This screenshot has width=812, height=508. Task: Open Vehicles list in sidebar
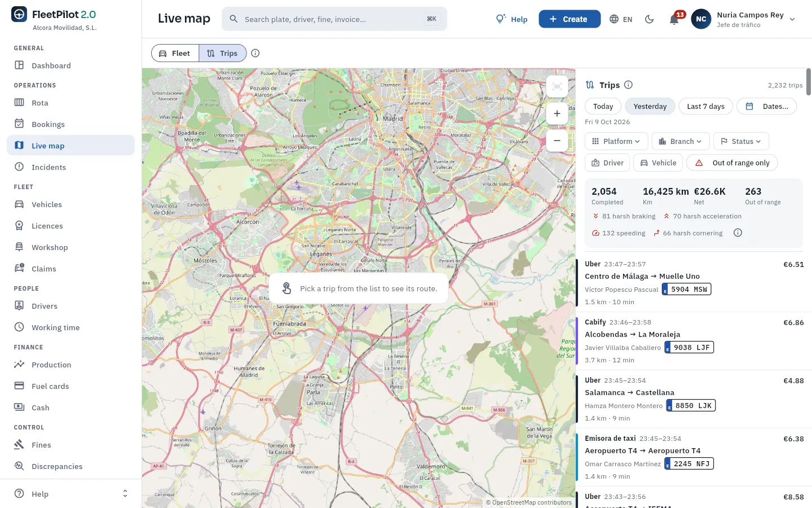[70, 204]
